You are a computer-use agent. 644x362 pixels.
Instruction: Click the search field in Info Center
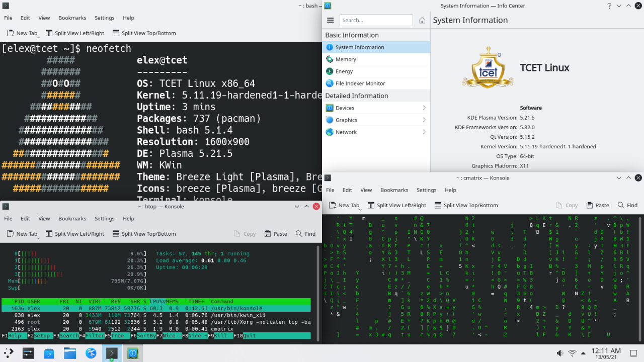[x=376, y=20]
